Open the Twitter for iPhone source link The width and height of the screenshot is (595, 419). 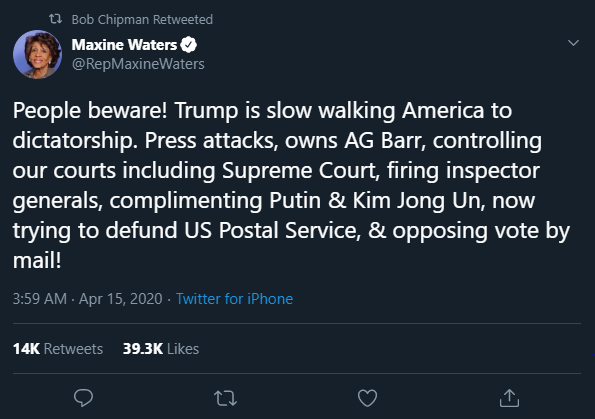(x=235, y=299)
